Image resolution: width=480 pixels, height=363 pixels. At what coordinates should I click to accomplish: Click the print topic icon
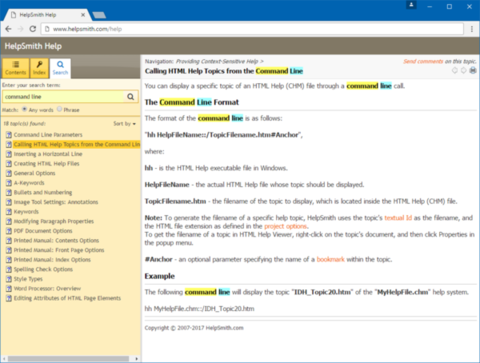click(473, 70)
